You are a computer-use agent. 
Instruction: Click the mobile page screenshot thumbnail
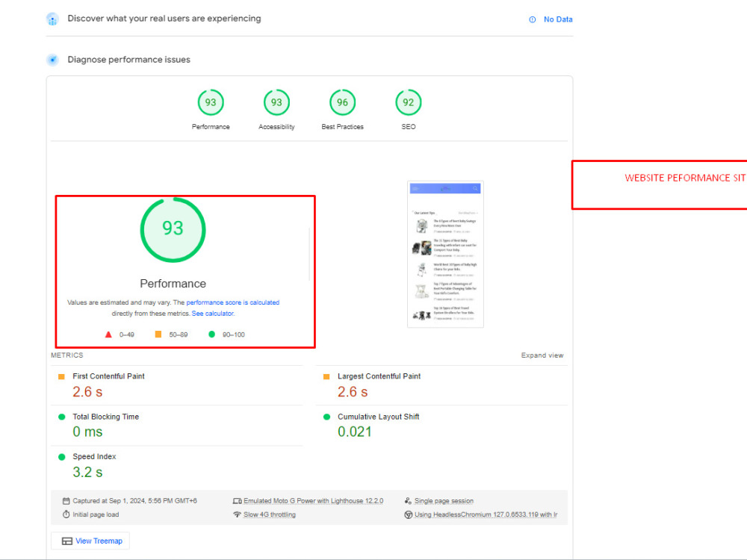(445, 254)
